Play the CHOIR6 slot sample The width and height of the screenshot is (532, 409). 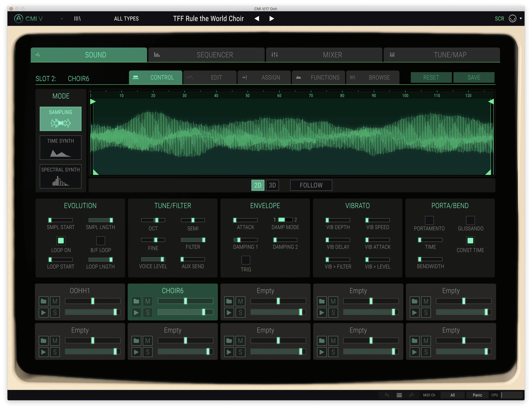[x=136, y=313]
